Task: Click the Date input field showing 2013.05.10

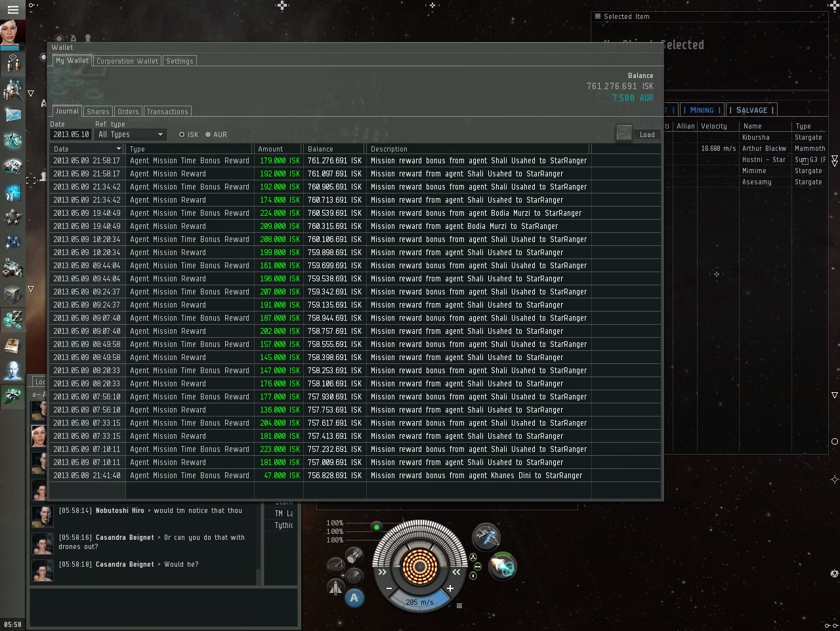Action: (71, 134)
